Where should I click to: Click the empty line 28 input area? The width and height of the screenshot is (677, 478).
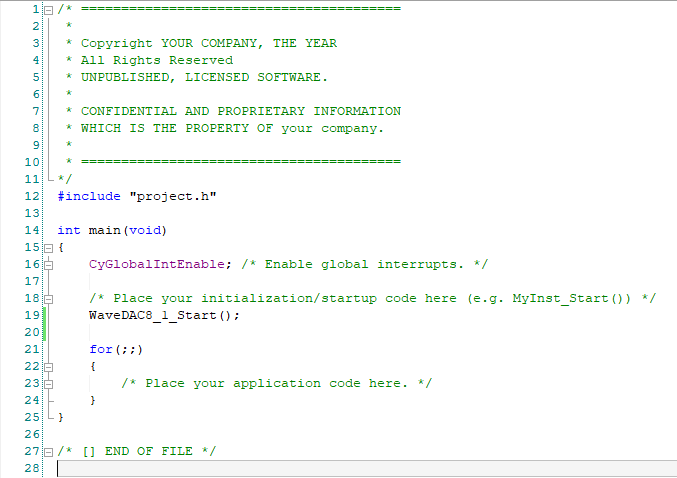pos(367,469)
